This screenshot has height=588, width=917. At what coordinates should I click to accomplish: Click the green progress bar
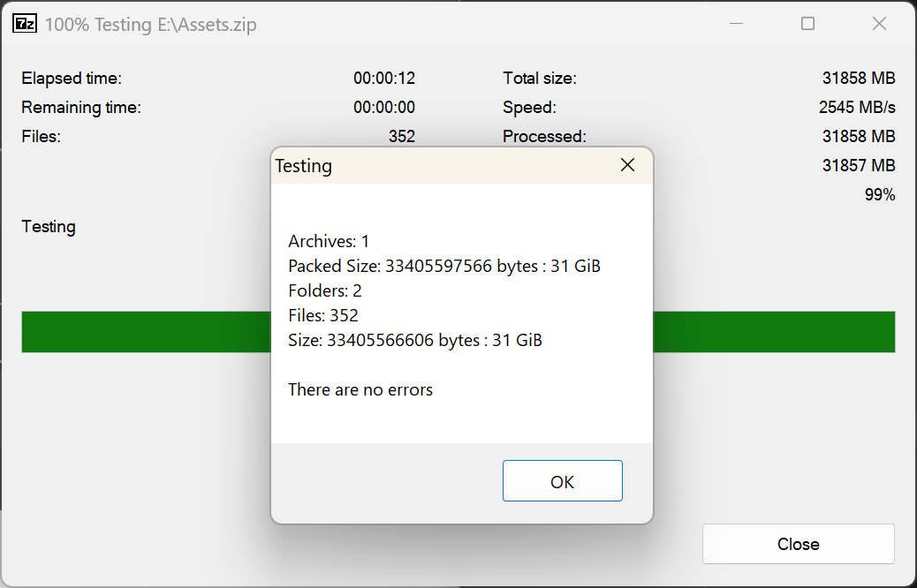pos(141,332)
